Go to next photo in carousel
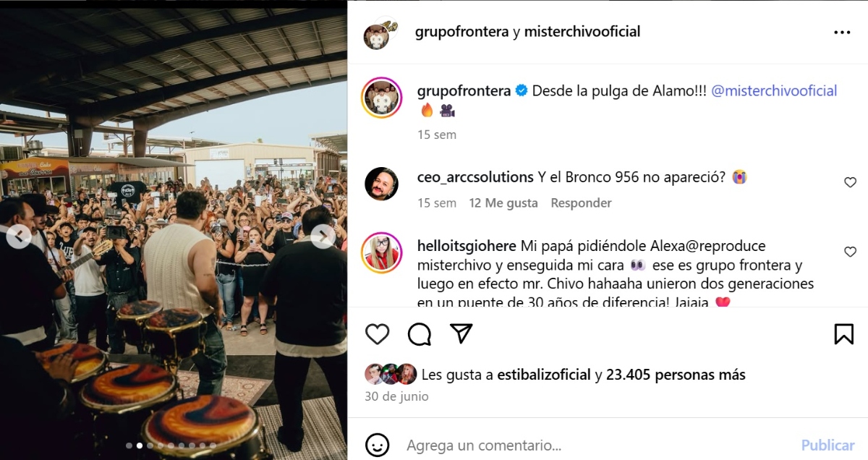The height and width of the screenshot is (460, 868). 323,237
